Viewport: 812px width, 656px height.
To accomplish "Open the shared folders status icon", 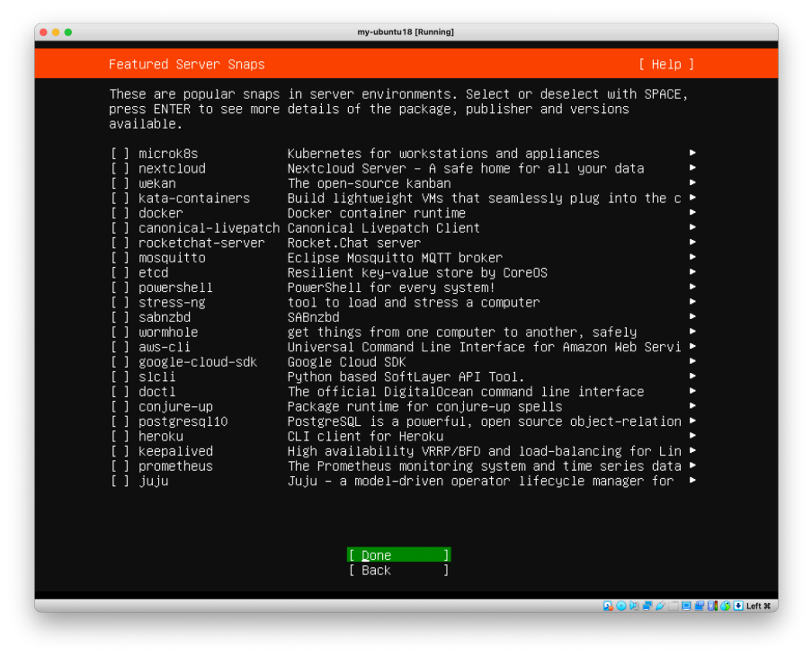I will pos(674,606).
